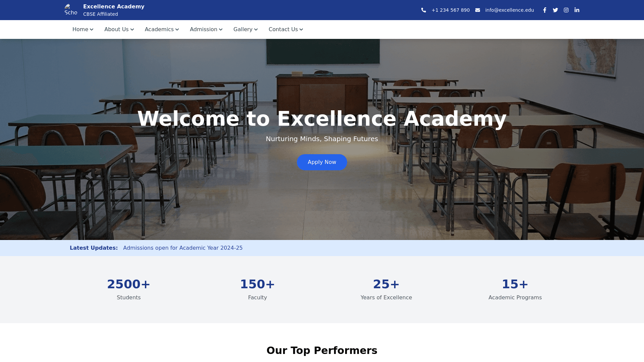The width and height of the screenshot is (644, 362).
Task: Click the envelope email icon
Action: coord(478,10)
